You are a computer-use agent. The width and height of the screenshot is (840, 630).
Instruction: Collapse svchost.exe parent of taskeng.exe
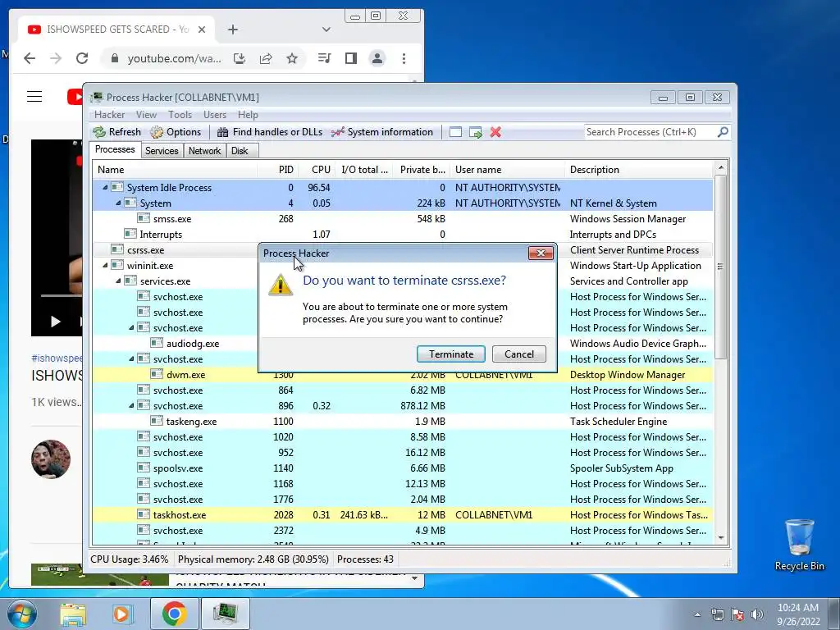(x=131, y=405)
